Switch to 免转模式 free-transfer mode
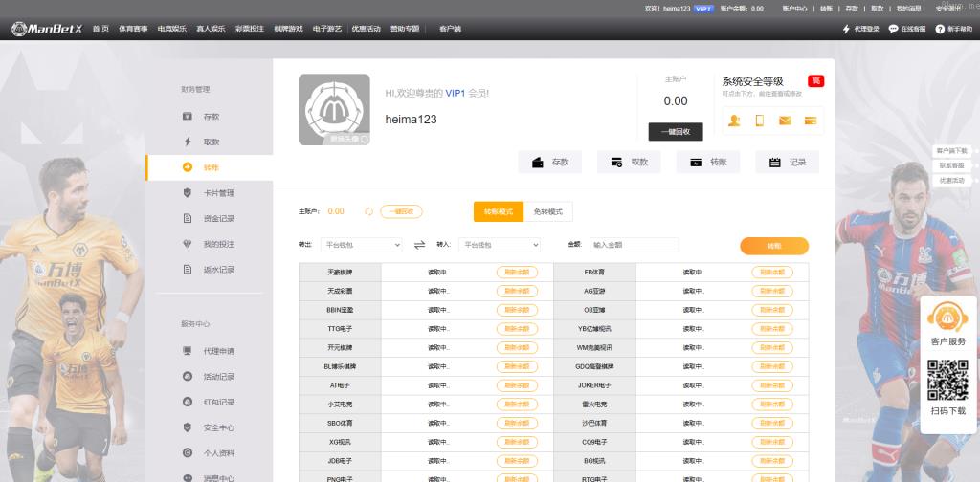980x482 pixels. point(548,211)
